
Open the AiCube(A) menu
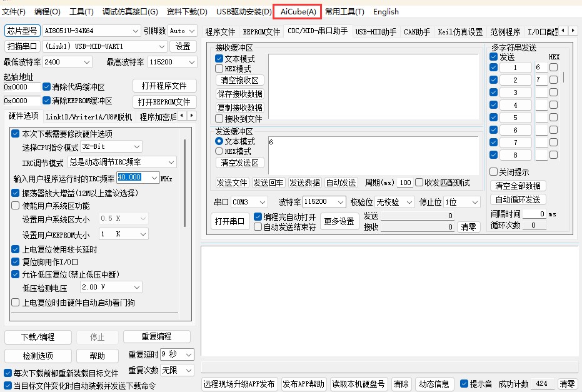tap(298, 12)
